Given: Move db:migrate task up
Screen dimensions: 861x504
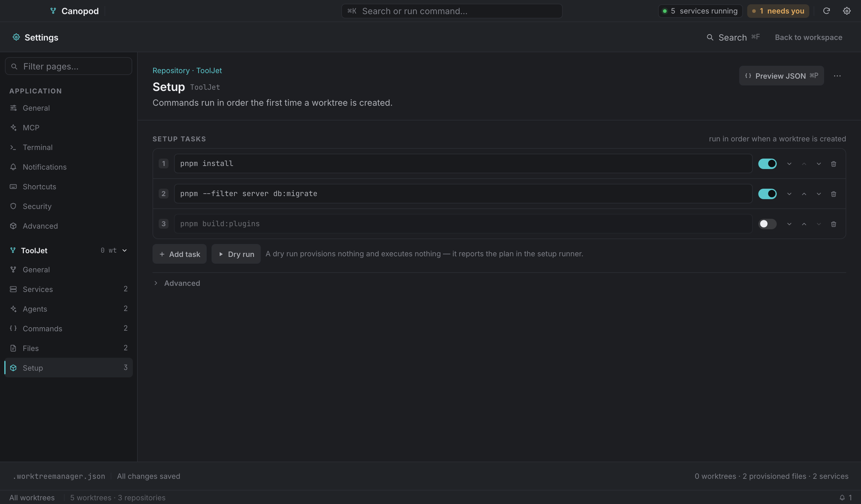Looking at the screenshot, I should tap(804, 194).
